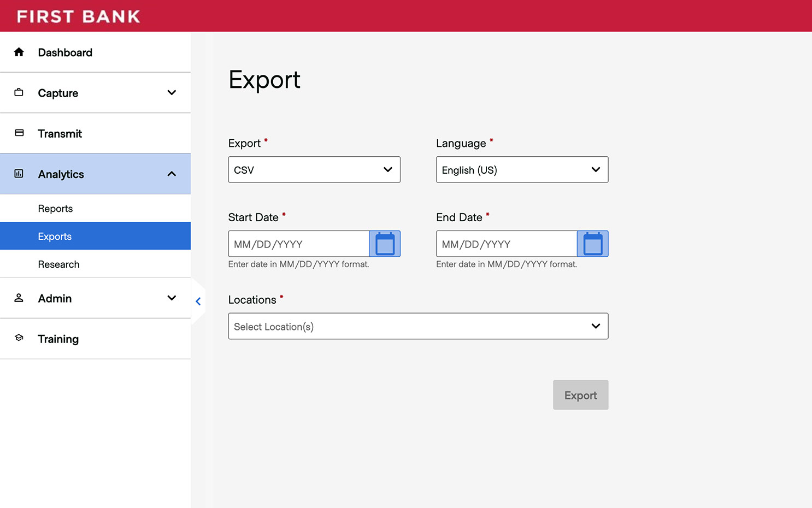The height and width of the screenshot is (508, 812).
Task: Open the Export format CSV dropdown
Action: point(314,169)
